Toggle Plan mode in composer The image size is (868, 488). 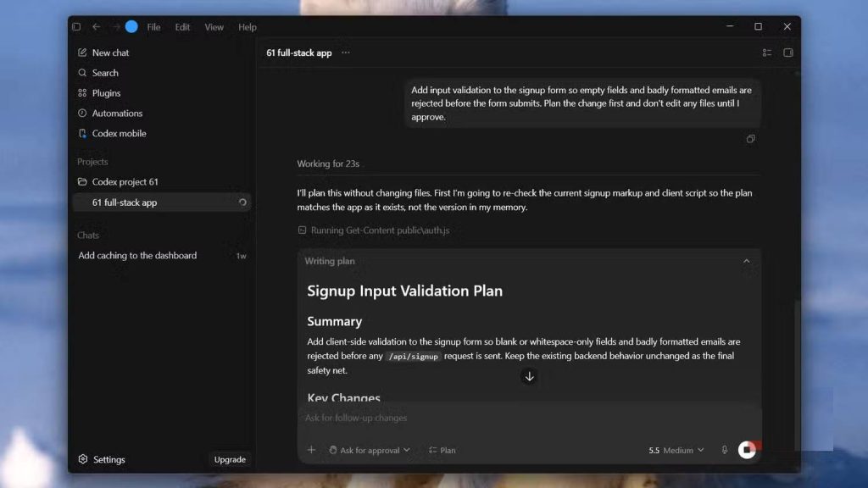click(442, 451)
